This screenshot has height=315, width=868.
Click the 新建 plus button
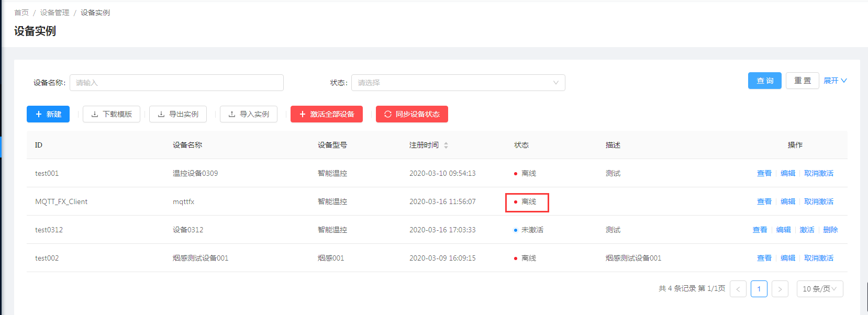click(48, 114)
